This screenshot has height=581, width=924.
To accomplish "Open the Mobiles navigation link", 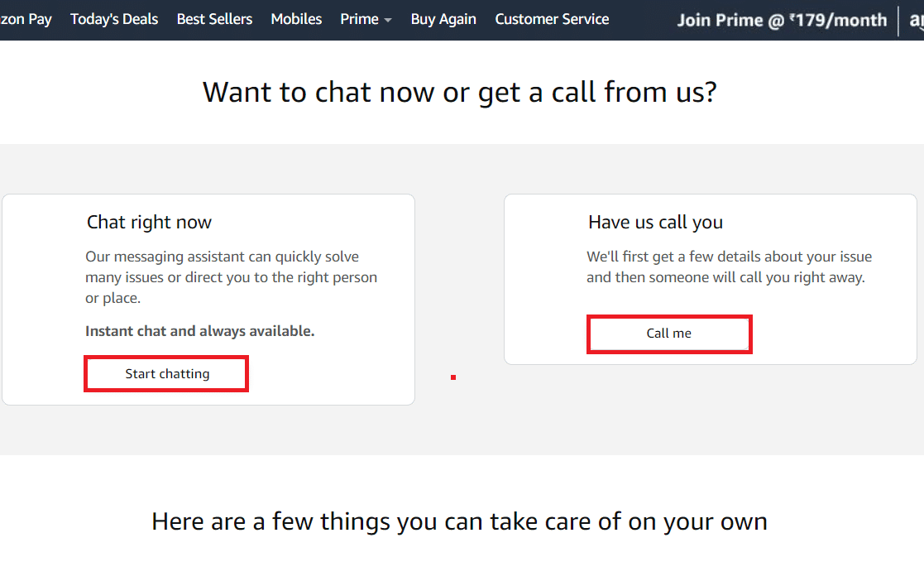I will click(x=296, y=20).
